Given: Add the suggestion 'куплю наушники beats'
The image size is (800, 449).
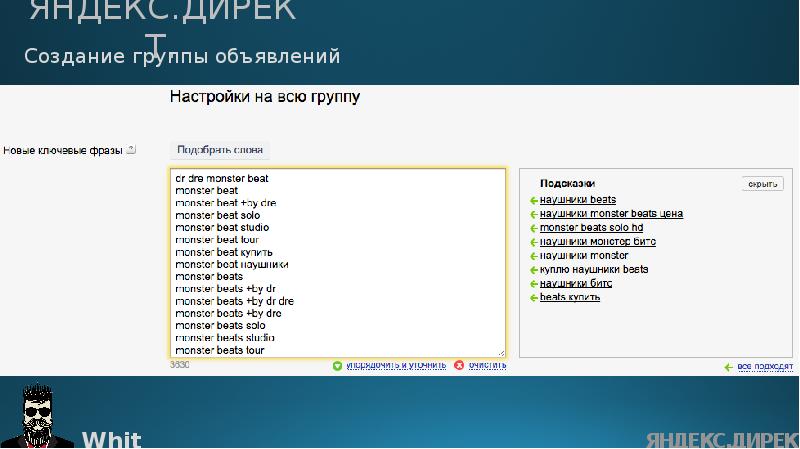Looking at the screenshot, I should (x=594, y=270).
